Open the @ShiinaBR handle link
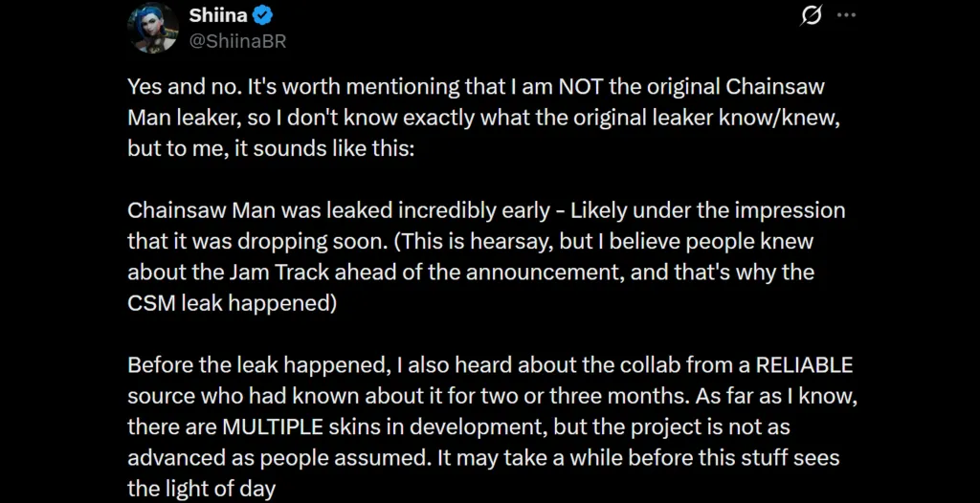 237,41
